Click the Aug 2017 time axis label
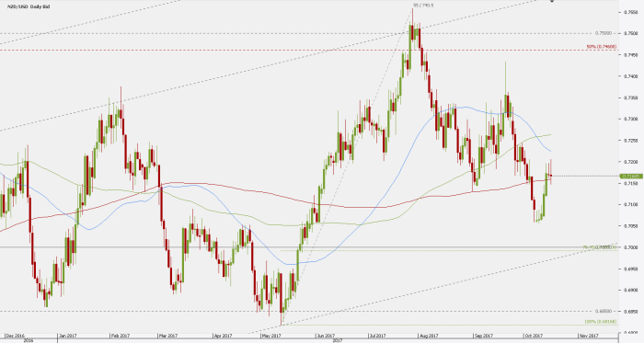 [x=429, y=336]
